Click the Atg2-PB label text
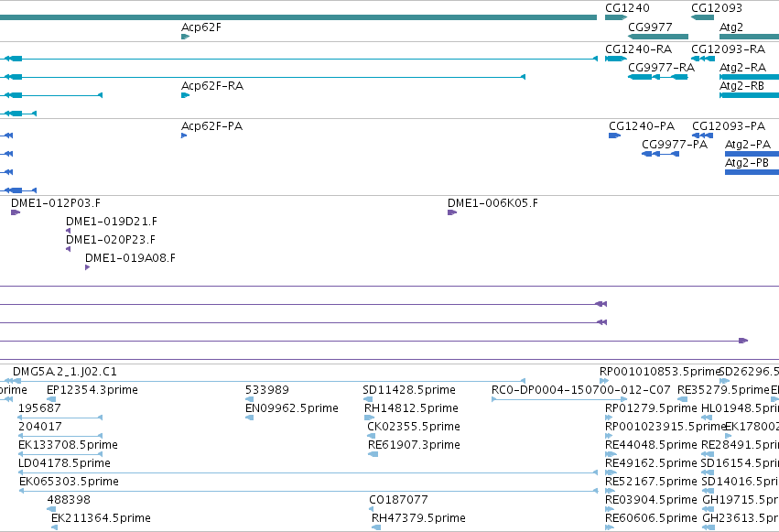Screen dimensions: 779x532 tap(747, 163)
